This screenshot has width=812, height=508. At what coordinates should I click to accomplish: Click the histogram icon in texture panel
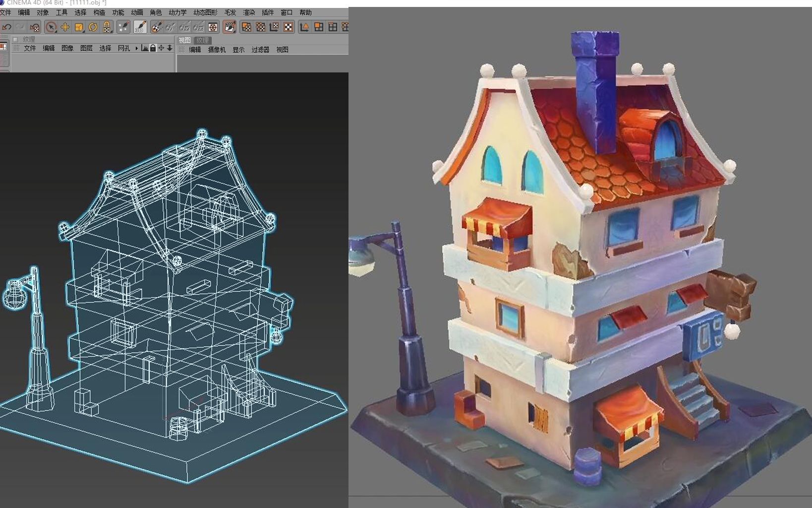(144, 48)
